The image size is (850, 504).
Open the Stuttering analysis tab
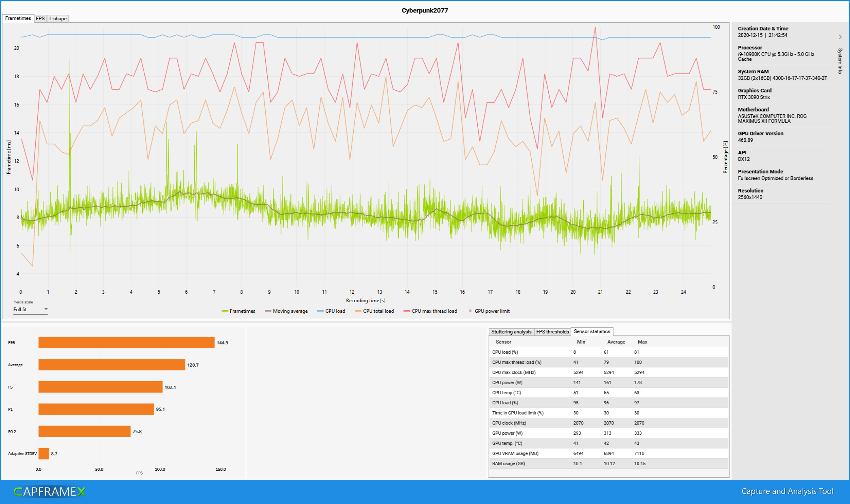(x=511, y=332)
